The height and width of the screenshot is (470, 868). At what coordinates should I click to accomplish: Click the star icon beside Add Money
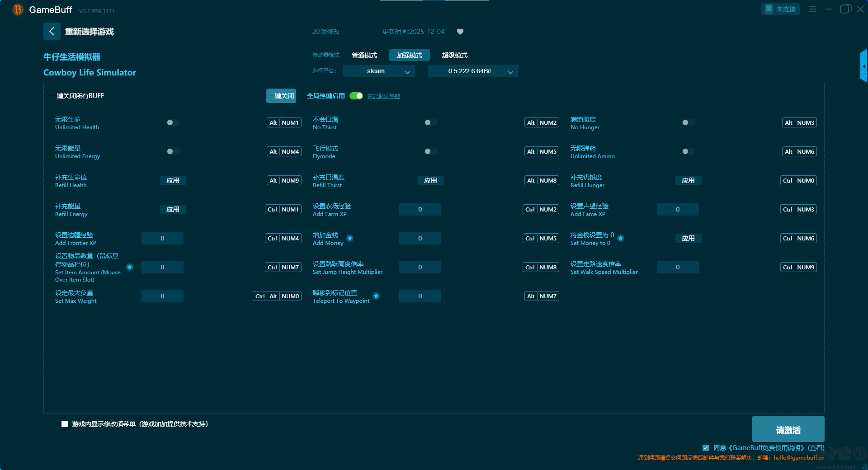click(x=350, y=238)
